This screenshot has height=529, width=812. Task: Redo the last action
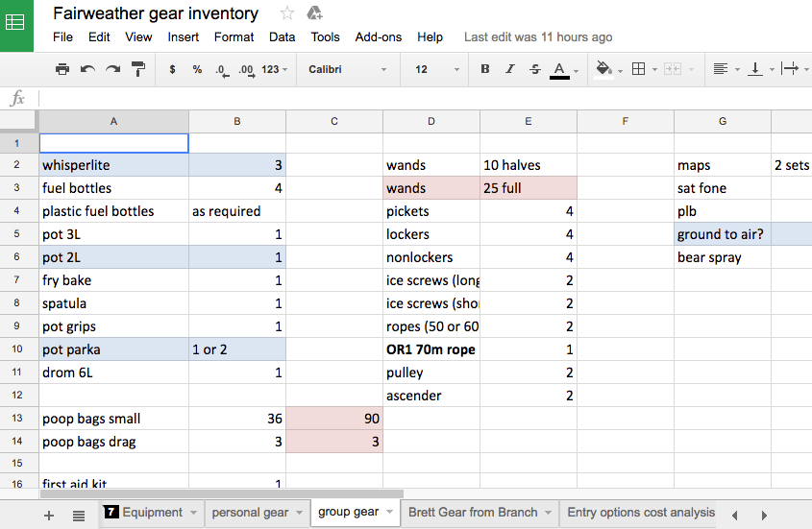tap(112, 69)
